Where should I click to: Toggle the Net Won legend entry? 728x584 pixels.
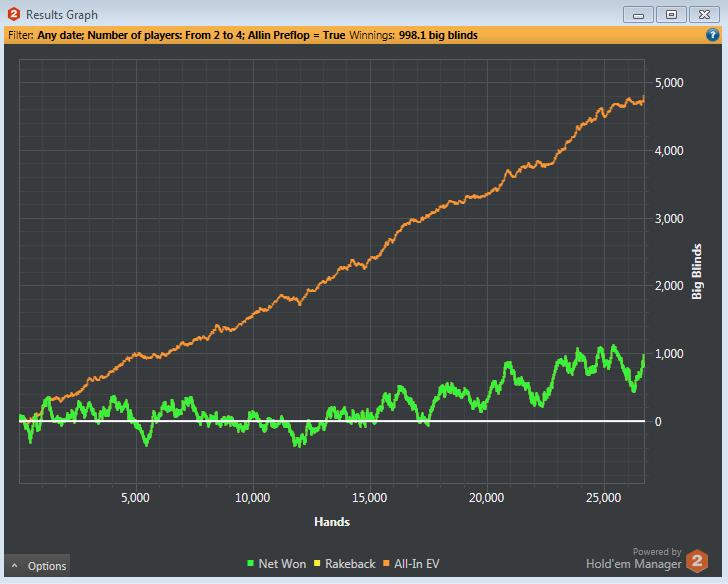tap(277, 564)
